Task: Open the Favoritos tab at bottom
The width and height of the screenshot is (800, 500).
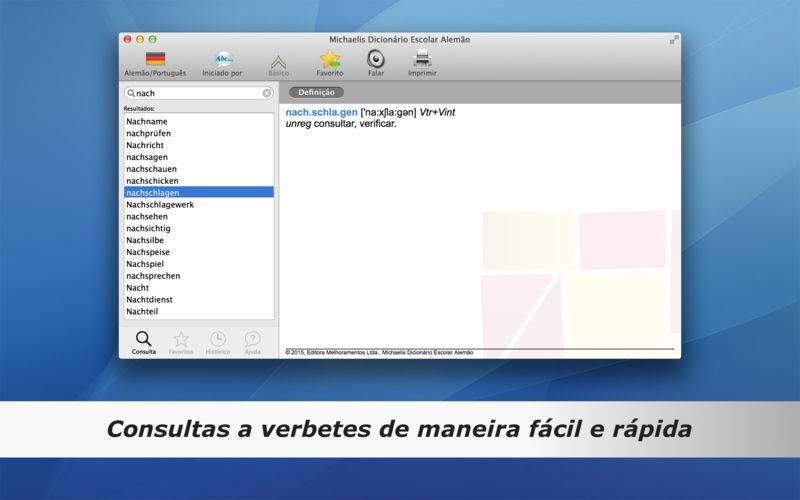Action: (x=181, y=343)
